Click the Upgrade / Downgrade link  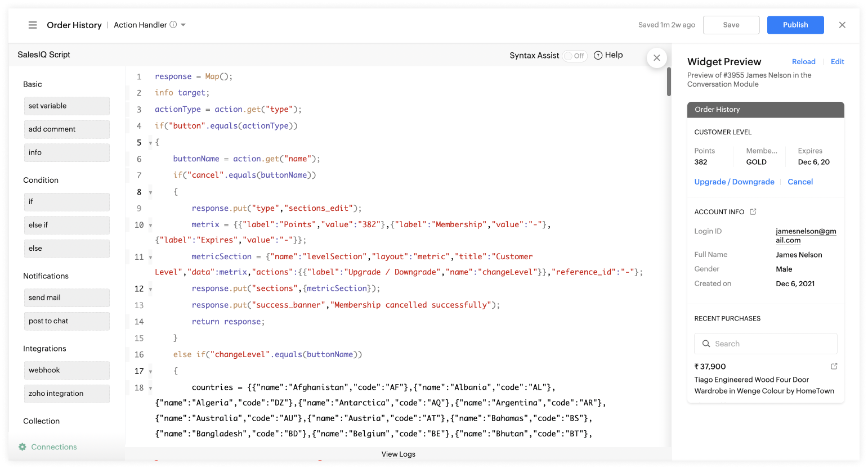(x=734, y=182)
